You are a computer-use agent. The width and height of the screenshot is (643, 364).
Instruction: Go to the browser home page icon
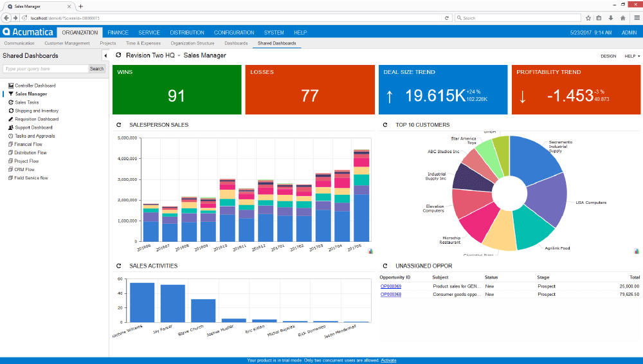(x=623, y=18)
